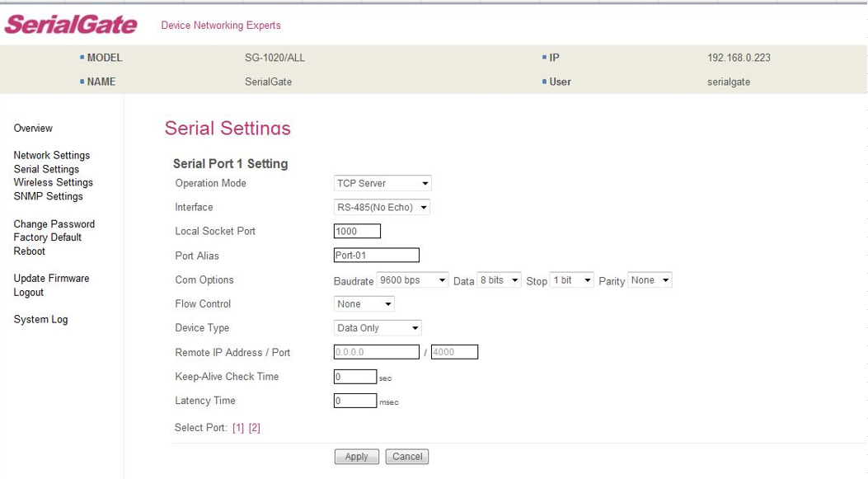Open Wireless Settings in sidebar
The height and width of the screenshot is (479, 868).
coord(54,183)
